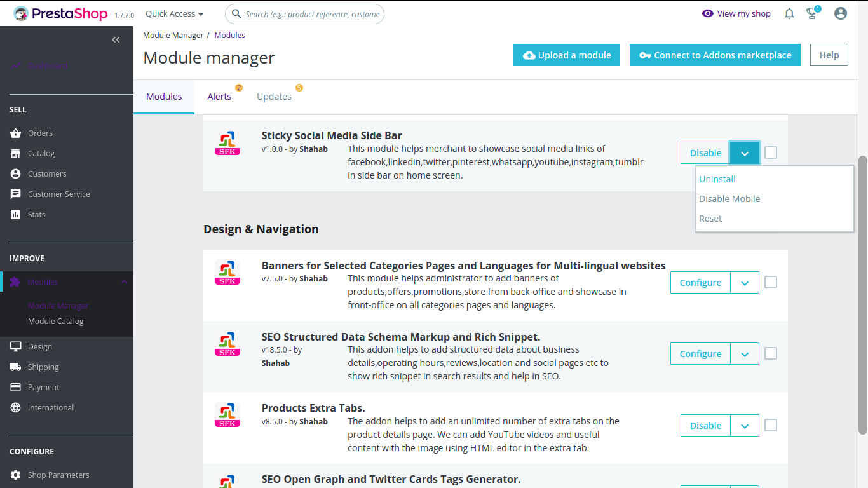Viewport: 868px width, 488px height.
Task: Click the Design & Navigation section heading
Action: click(261, 229)
